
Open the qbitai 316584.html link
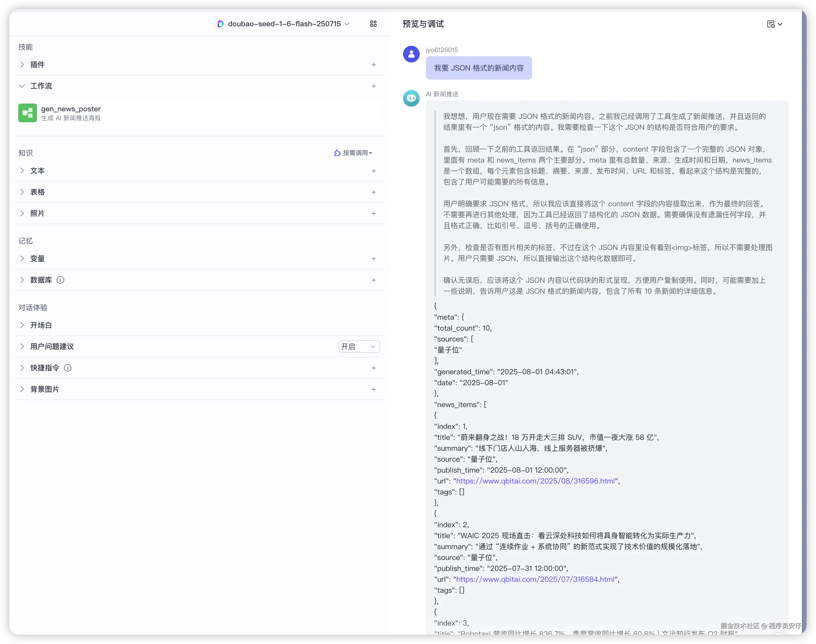pyautogui.click(x=535, y=579)
